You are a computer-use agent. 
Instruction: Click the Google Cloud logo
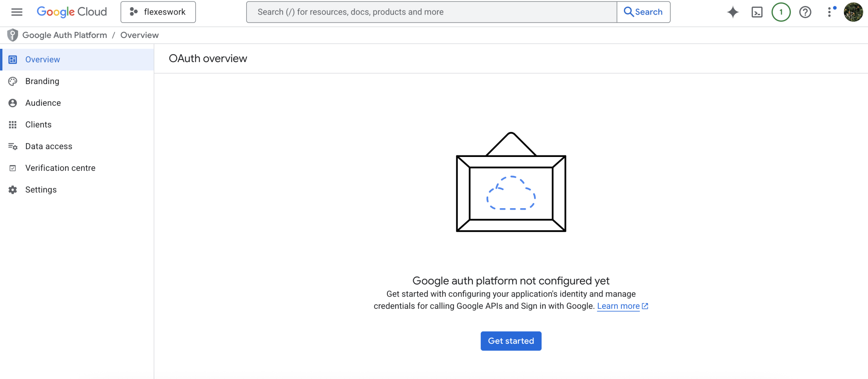(72, 12)
